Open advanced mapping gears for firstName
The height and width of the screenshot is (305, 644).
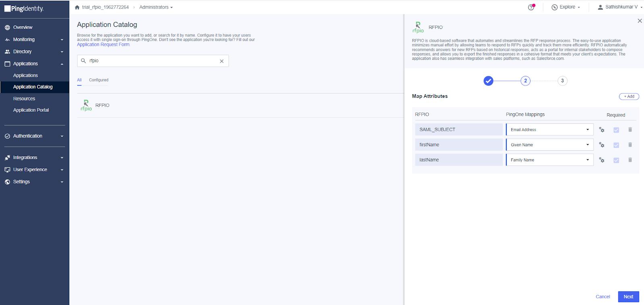click(x=602, y=145)
